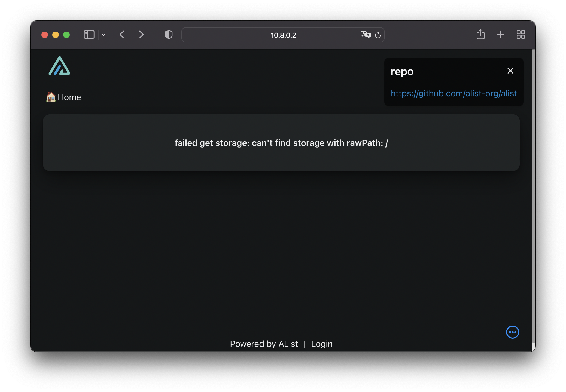
Task: Click the 'failed get storage' error message
Action: [281, 143]
